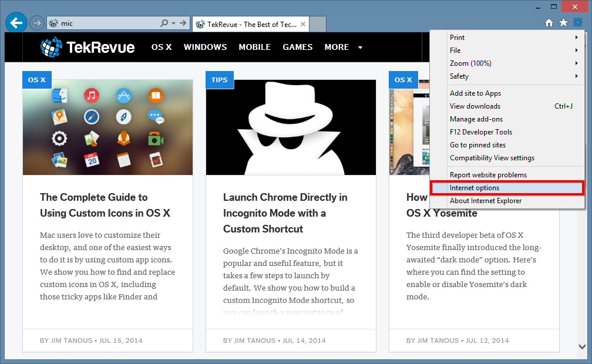Expand the Zoom (100%) submenu
The width and height of the screenshot is (592, 364).
507,63
